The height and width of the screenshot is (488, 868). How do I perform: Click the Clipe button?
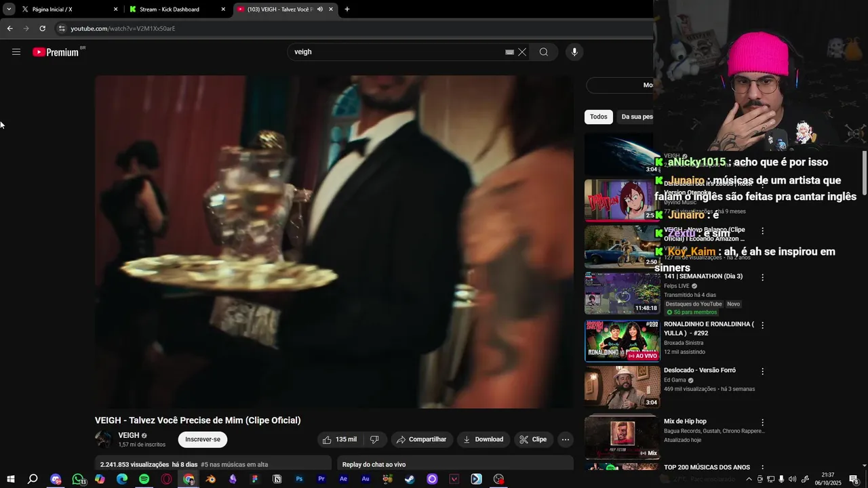tap(534, 440)
